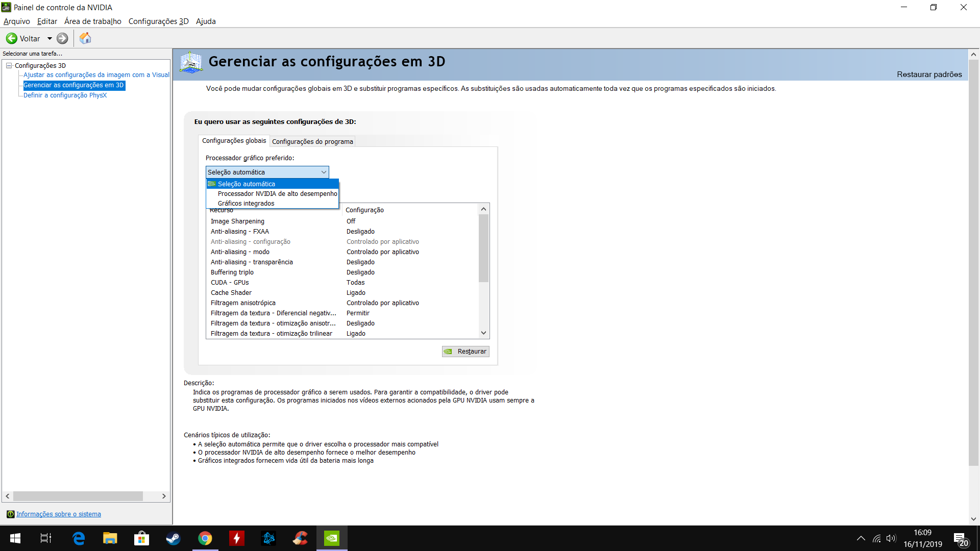Open the Ajuda menu

coord(206,21)
